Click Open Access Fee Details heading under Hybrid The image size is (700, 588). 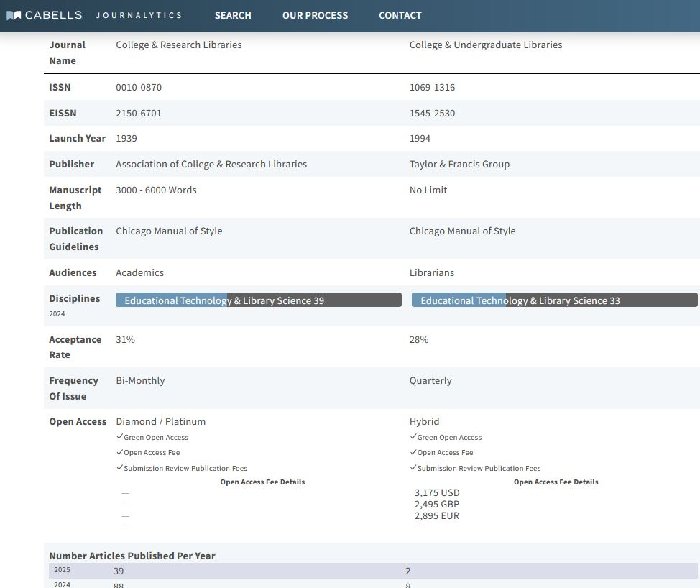556,482
